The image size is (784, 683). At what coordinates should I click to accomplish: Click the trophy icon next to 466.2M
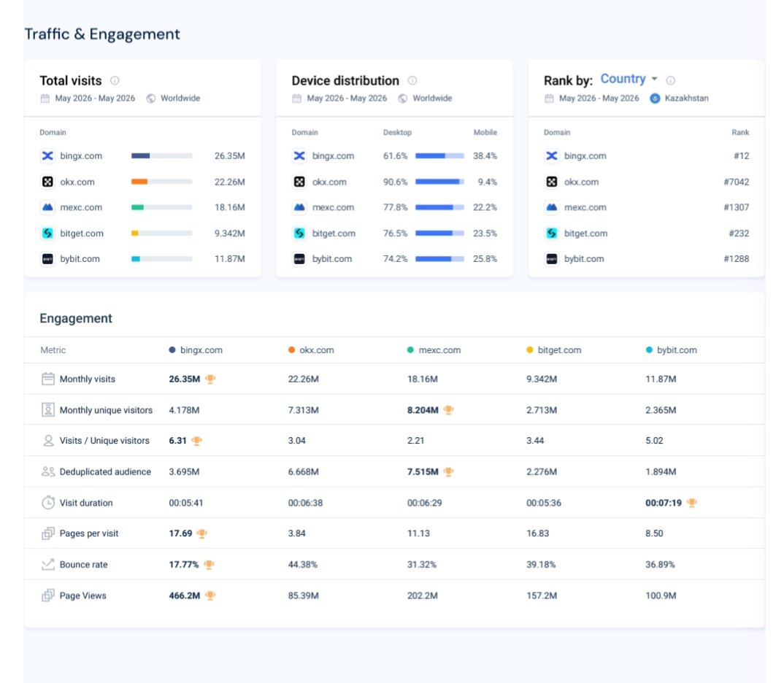click(210, 595)
